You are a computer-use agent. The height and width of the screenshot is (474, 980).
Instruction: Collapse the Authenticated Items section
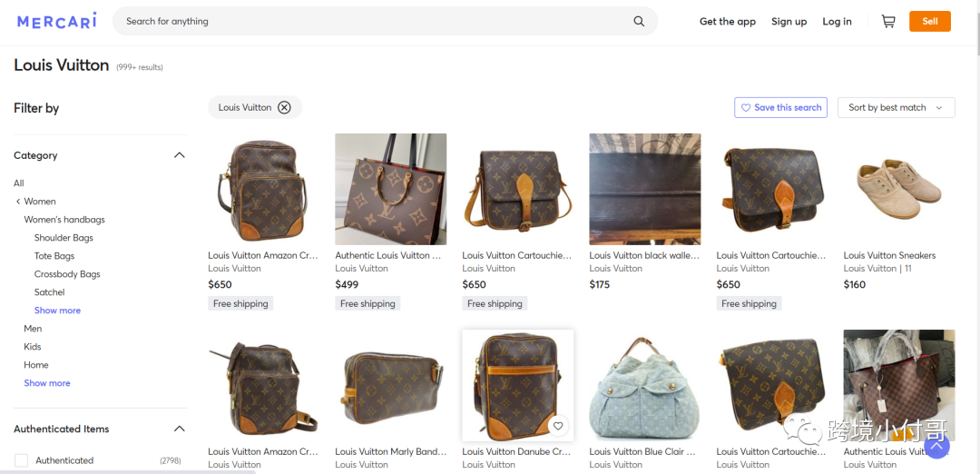point(180,429)
